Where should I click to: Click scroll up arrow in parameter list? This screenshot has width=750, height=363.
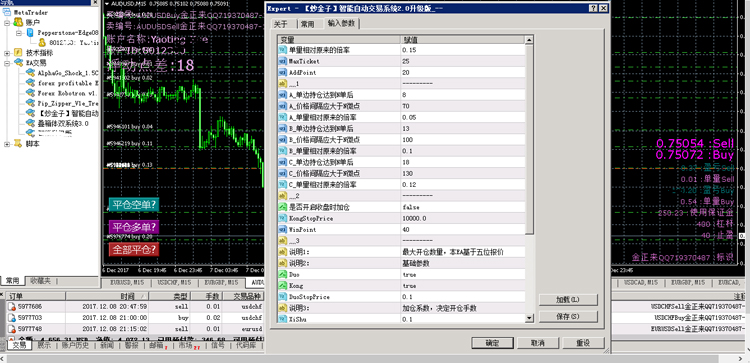pyautogui.click(x=529, y=40)
